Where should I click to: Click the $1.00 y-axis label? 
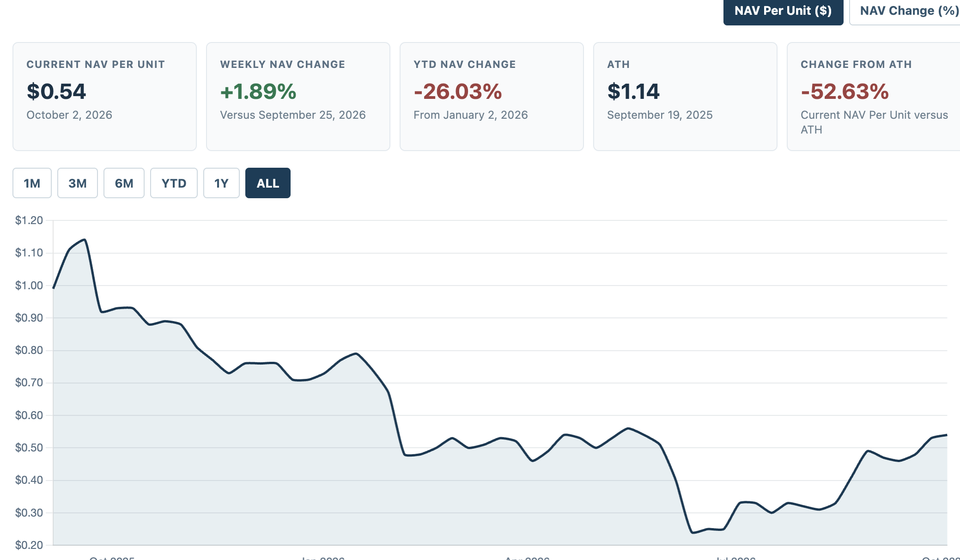(29, 286)
